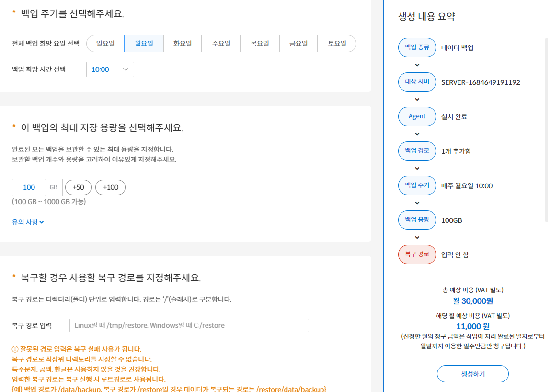The width and height of the screenshot is (550, 392).
Task: Click the 11,000 원 monthly estimate
Action: click(x=473, y=326)
